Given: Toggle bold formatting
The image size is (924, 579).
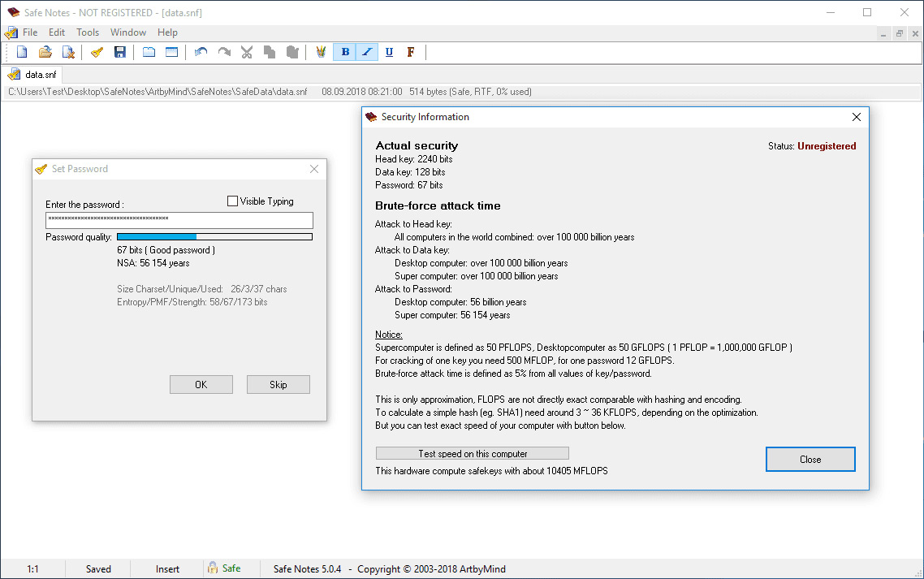Looking at the screenshot, I should pyautogui.click(x=345, y=53).
